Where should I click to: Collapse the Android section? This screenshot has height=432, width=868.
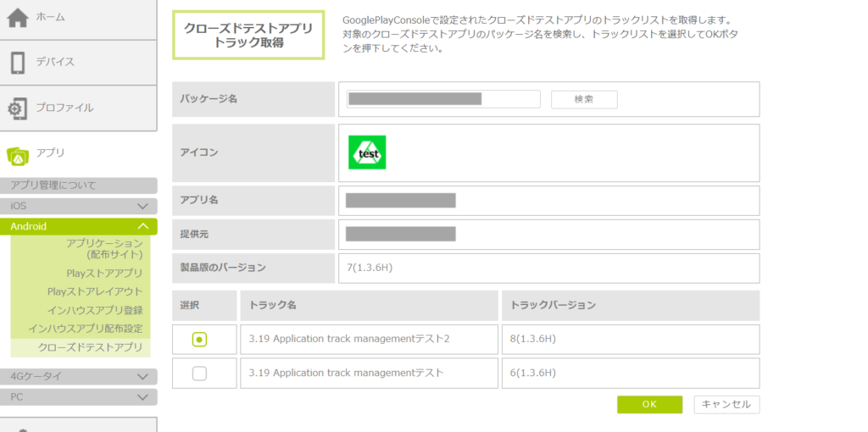click(x=142, y=226)
